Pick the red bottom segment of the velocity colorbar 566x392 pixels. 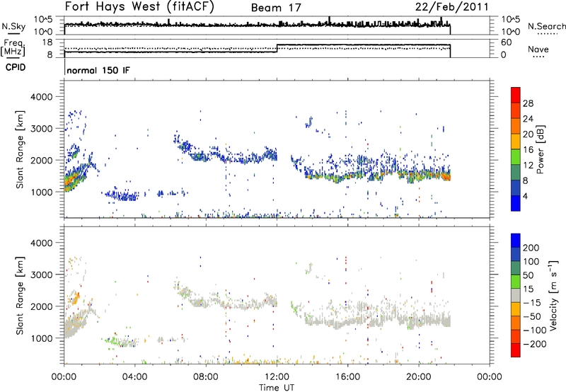tap(516, 350)
